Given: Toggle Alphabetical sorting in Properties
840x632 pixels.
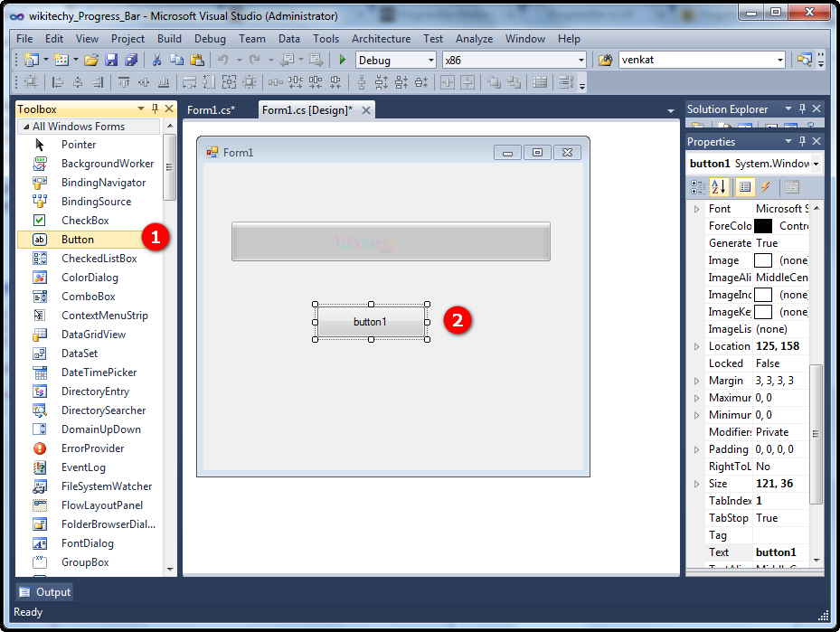Looking at the screenshot, I should tap(719, 187).
